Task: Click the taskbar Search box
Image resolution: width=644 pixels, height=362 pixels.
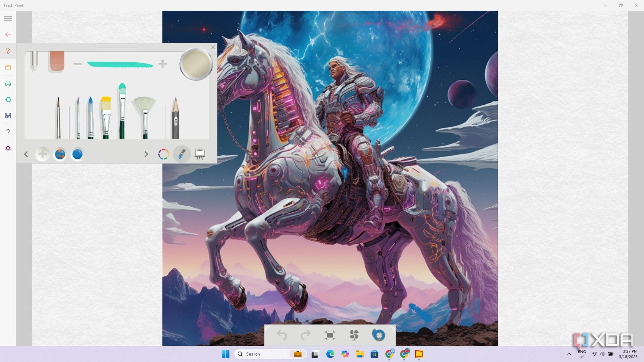Action: pyautogui.click(x=270, y=354)
